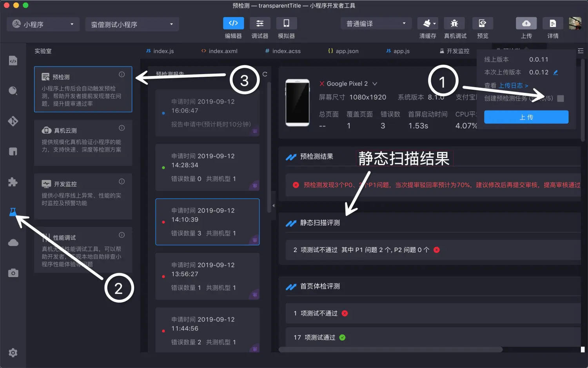Collapse the report list with the side handle
The image size is (588, 368).
tap(273, 205)
